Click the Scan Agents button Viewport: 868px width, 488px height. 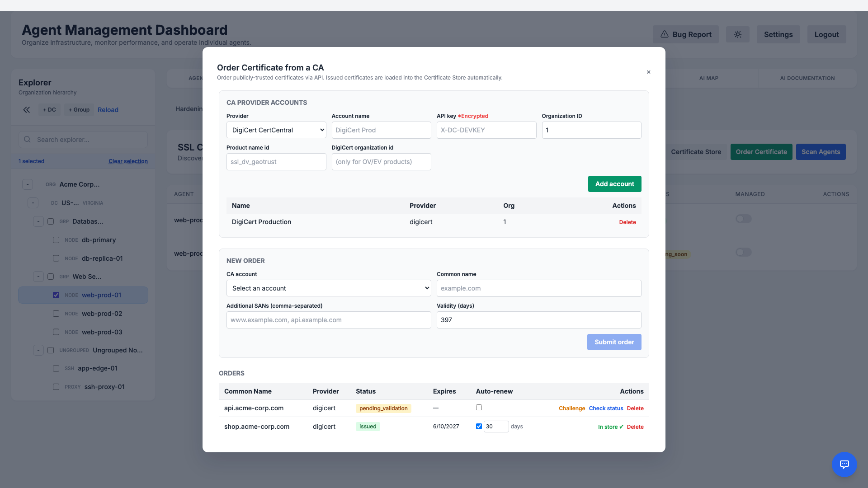coord(821,152)
